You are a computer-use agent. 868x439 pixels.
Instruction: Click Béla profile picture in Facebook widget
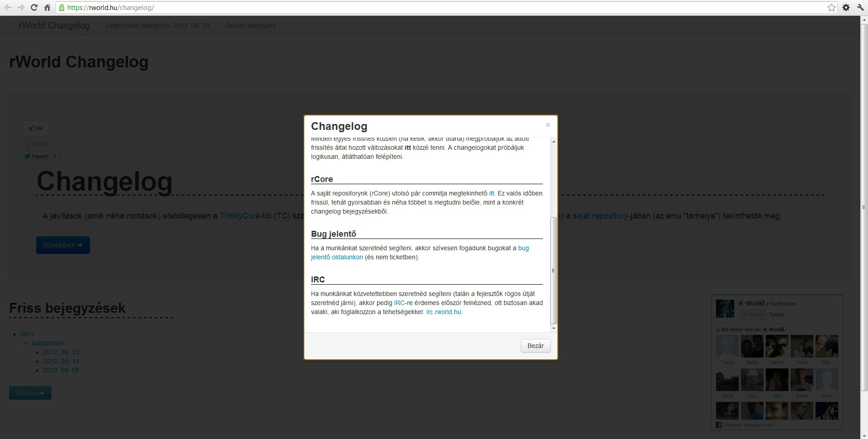click(x=827, y=346)
